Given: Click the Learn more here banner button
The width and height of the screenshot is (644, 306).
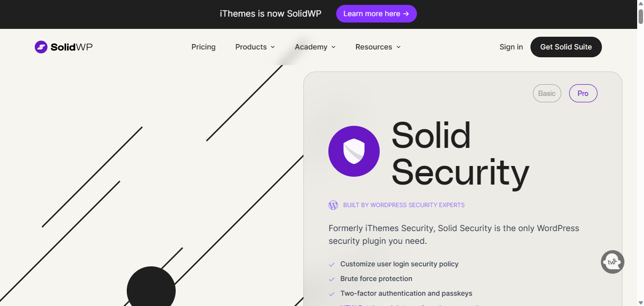Looking at the screenshot, I should click(x=376, y=14).
